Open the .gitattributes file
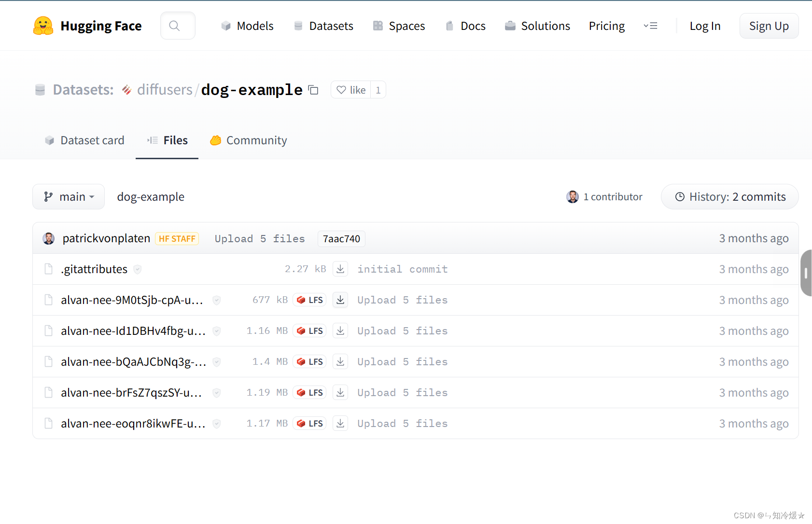Image resolution: width=812 pixels, height=524 pixels. point(94,269)
